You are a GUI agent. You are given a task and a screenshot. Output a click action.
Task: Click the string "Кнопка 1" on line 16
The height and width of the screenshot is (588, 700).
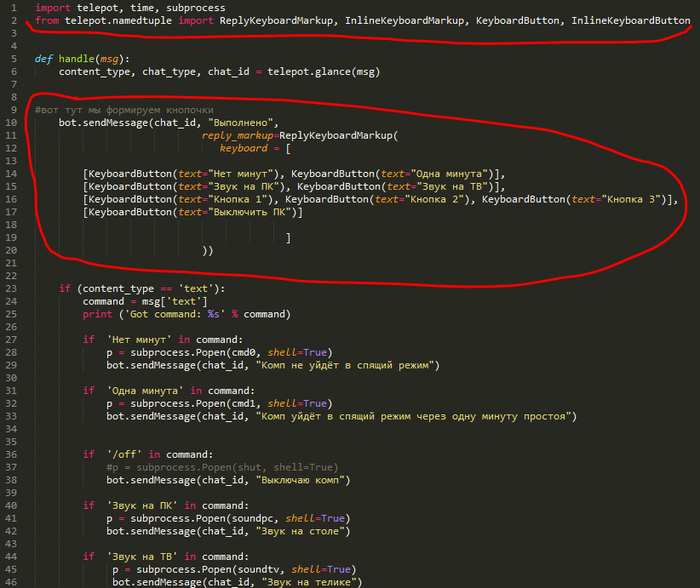pos(237,200)
